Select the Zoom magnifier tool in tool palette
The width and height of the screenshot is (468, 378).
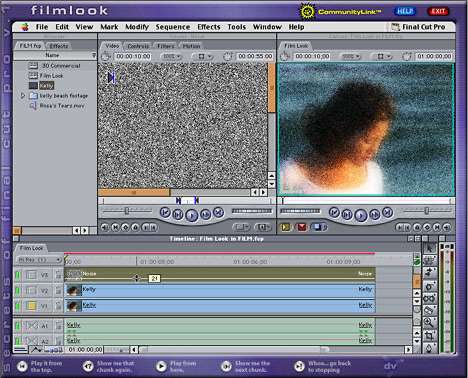(429, 322)
